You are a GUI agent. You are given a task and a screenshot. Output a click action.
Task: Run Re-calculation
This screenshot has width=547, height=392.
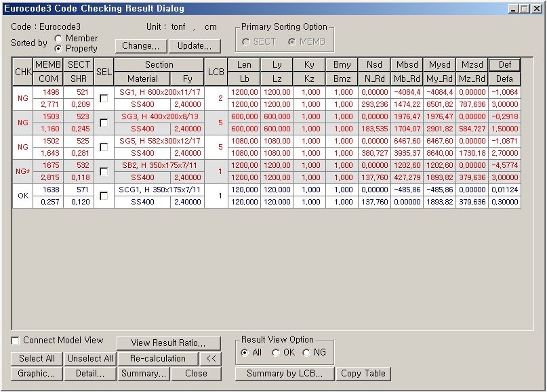[158, 359]
